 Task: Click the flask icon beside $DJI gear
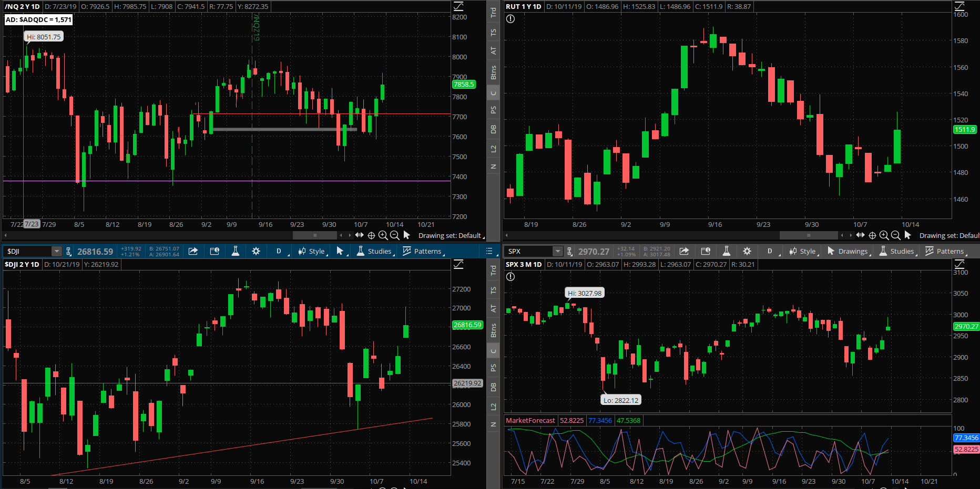point(236,251)
